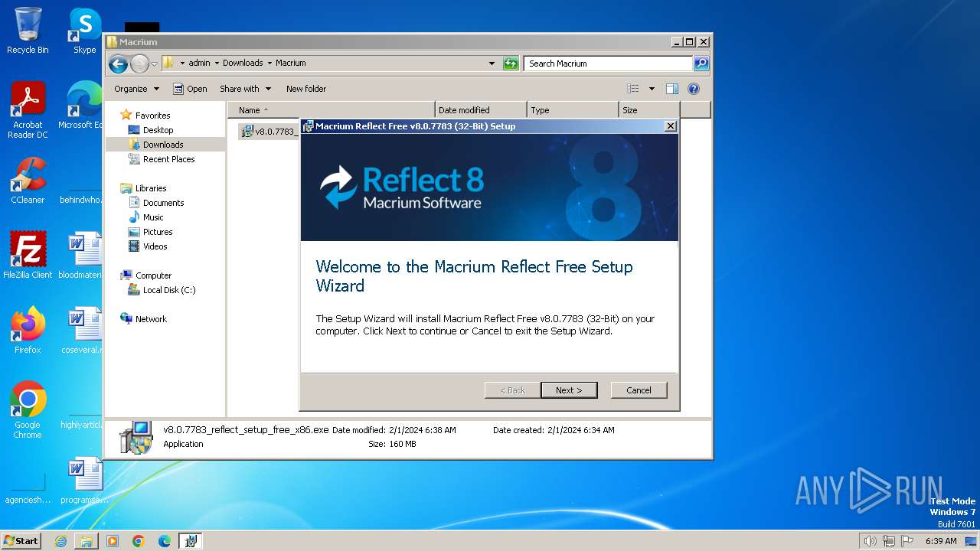Image resolution: width=980 pixels, height=551 pixels.
Task: Open Documents library
Action: [x=163, y=203]
